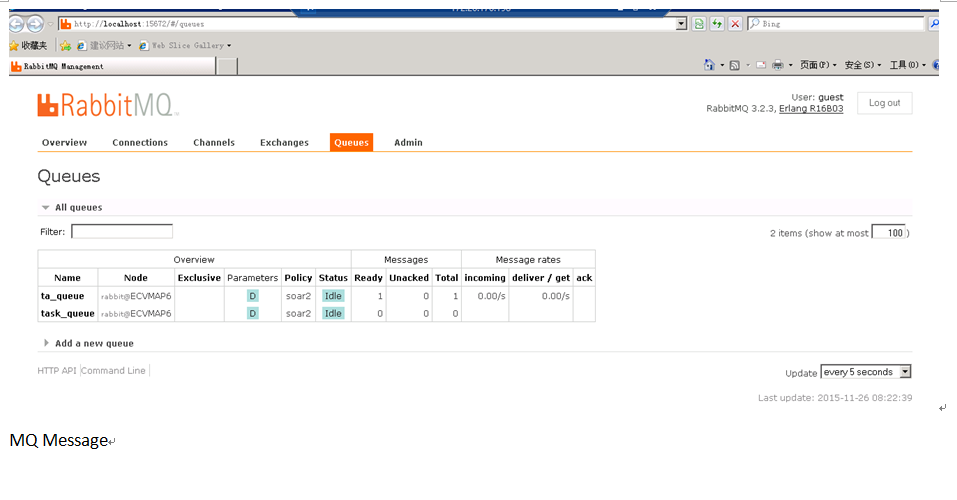Click the address bar with localhost:15672 URL
The width and height of the screenshot is (957, 500).
pyautogui.click(x=374, y=24)
